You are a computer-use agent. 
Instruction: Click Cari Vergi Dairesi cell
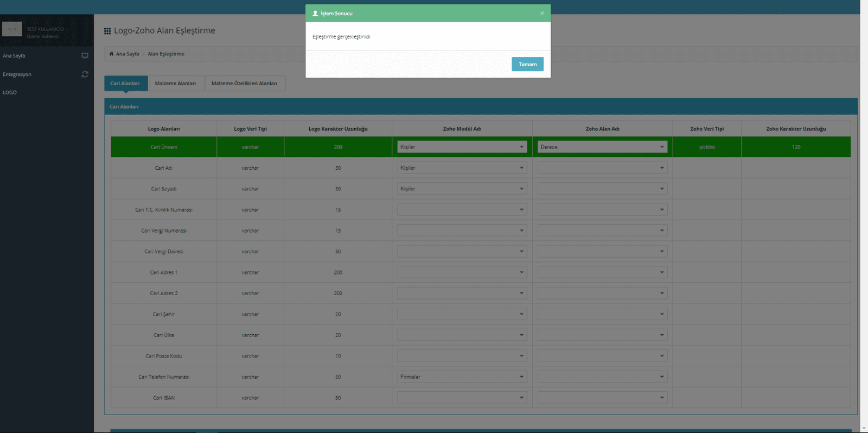pos(164,251)
